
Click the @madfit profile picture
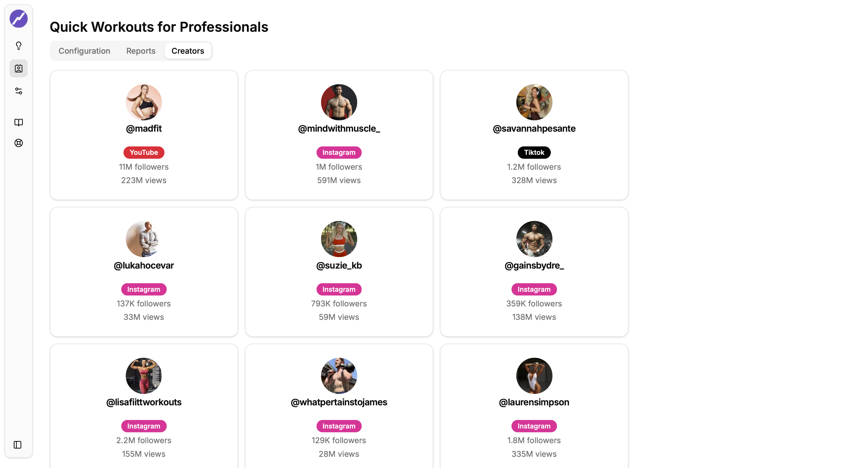click(144, 102)
